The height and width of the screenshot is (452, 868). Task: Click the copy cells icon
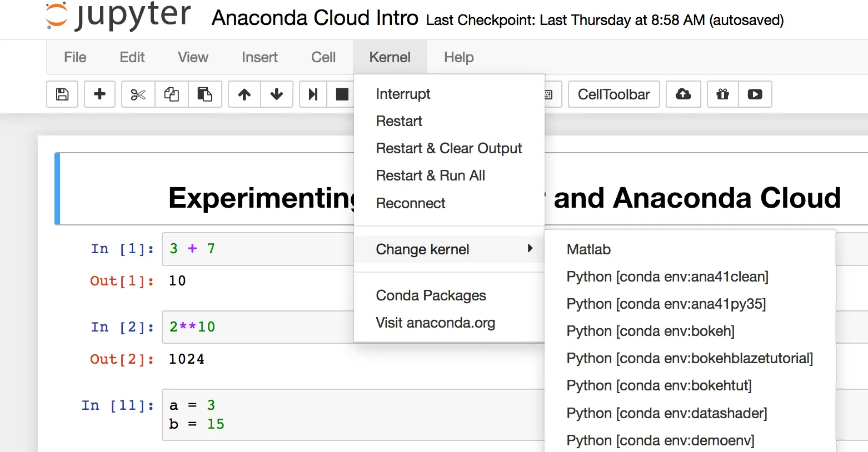click(x=171, y=94)
